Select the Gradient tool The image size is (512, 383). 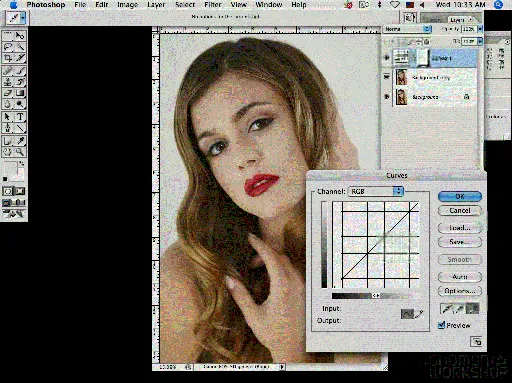click(20, 93)
